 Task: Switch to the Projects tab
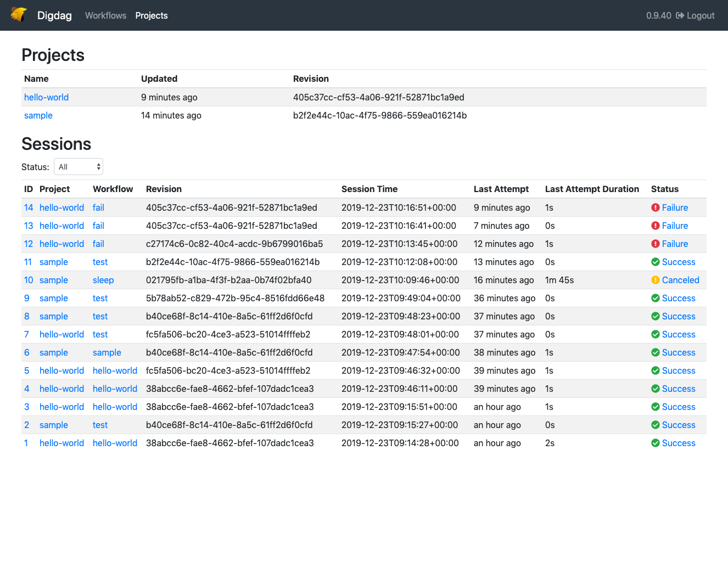[x=152, y=15]
